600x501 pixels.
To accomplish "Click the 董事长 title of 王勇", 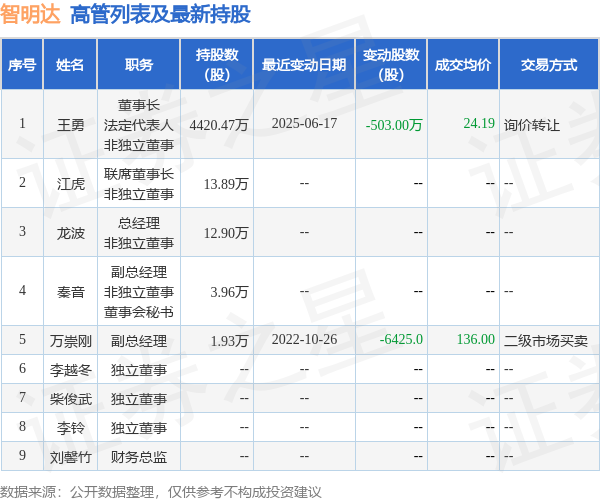I will pos(139,105).
